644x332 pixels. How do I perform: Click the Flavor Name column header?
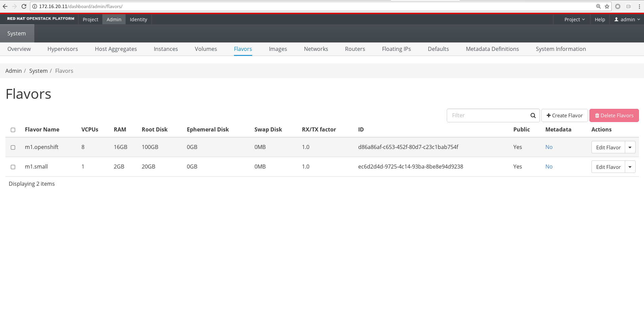coord(42,129)
